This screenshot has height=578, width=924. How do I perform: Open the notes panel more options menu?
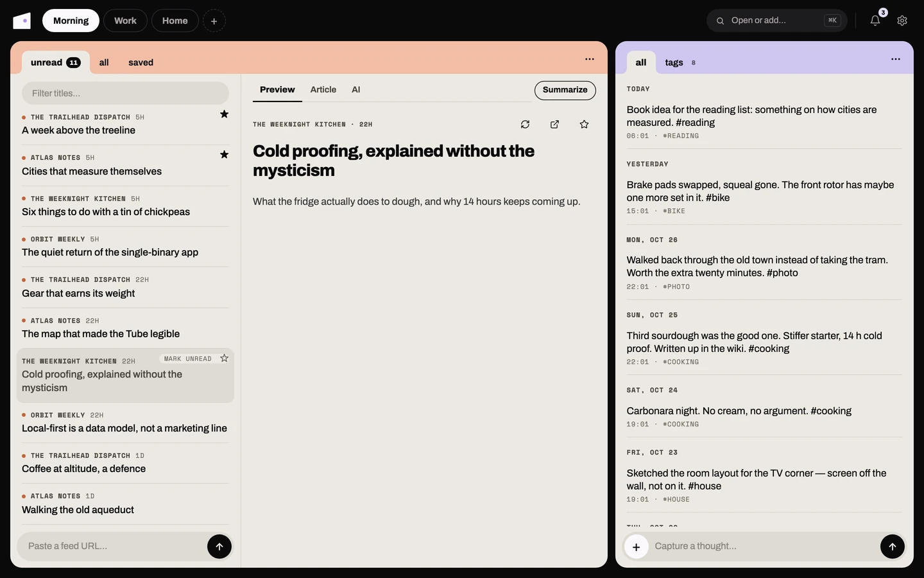coord(896,59)
